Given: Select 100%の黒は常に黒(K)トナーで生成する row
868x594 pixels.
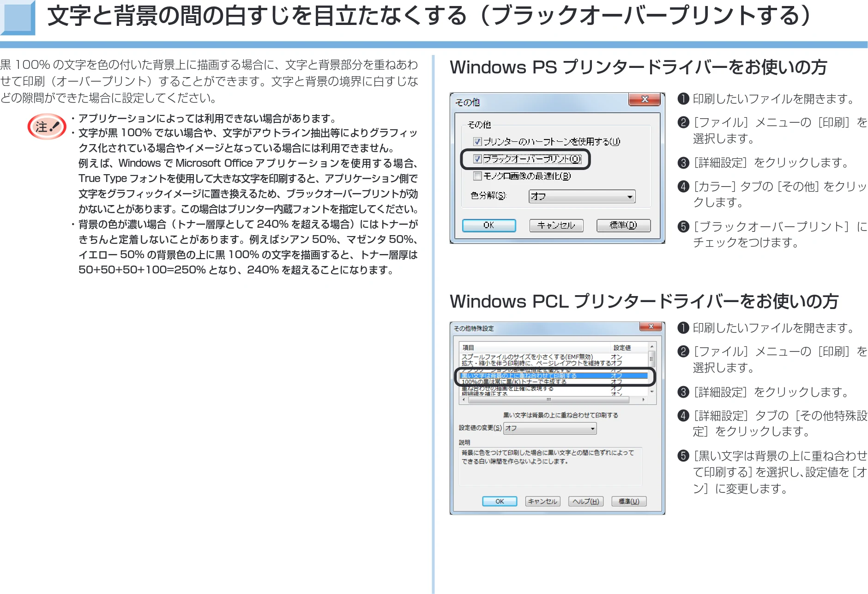Looking at the screenshot, I should [x=553, y=382].
